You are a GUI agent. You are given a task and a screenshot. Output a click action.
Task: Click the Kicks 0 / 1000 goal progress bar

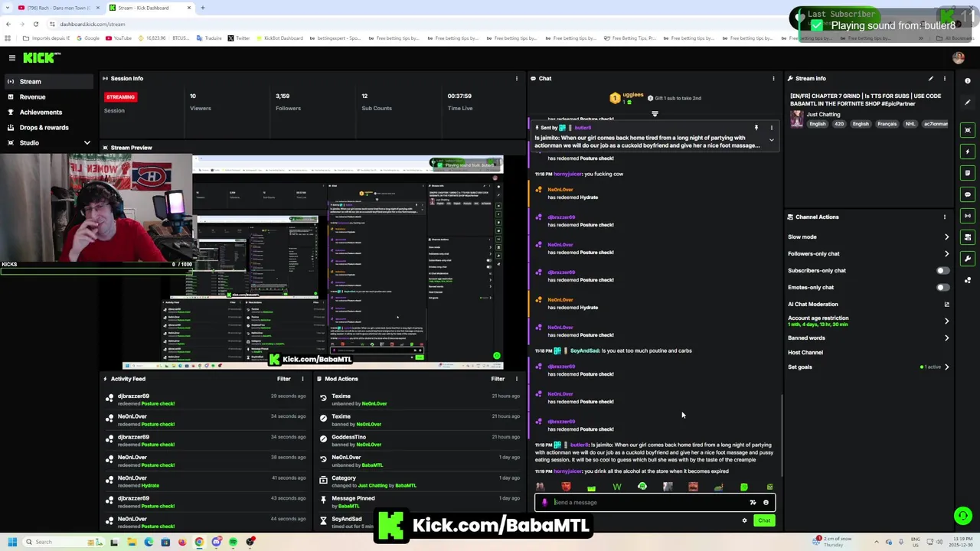coord(96,270)
